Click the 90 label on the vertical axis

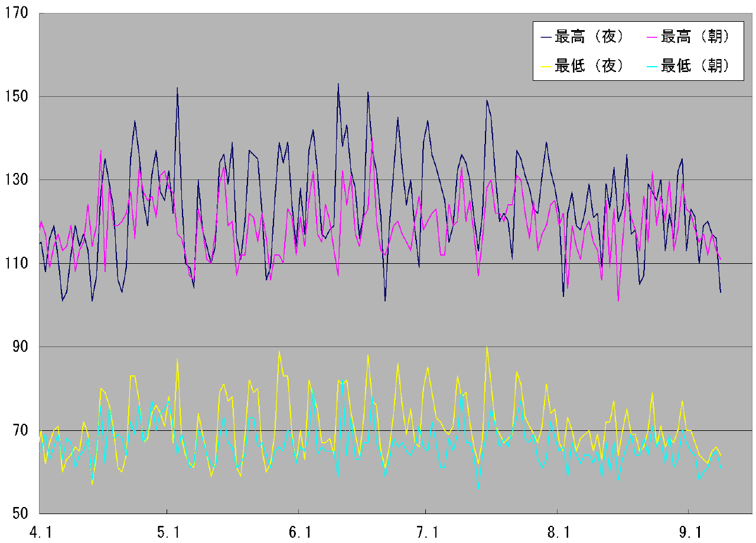point(21,346)
